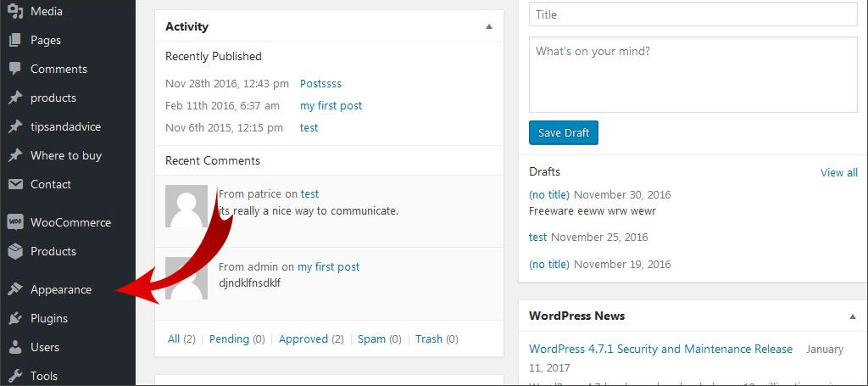
Task: Click the Pages icon in sidebar
Action: (x=14, y=40)
